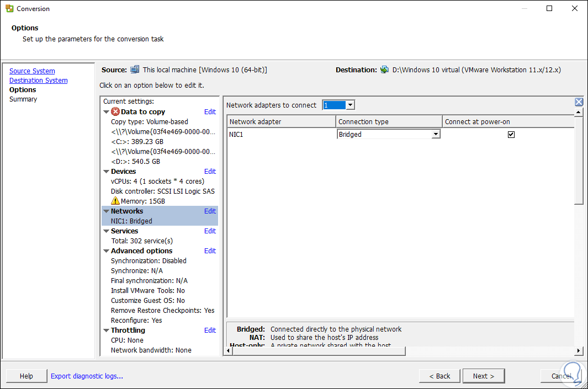Collapse the Devices section
The width and height of the screenshot is (588, 389).
[107, 172]
